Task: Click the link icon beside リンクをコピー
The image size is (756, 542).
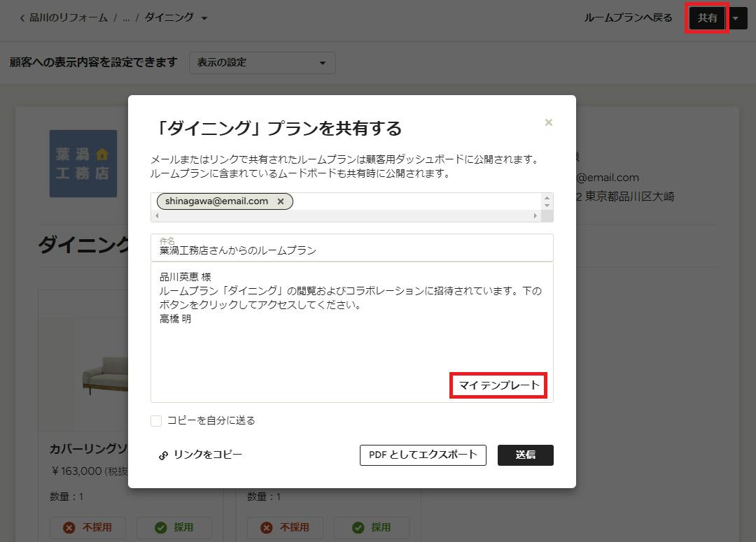Action: coord(163,455)
